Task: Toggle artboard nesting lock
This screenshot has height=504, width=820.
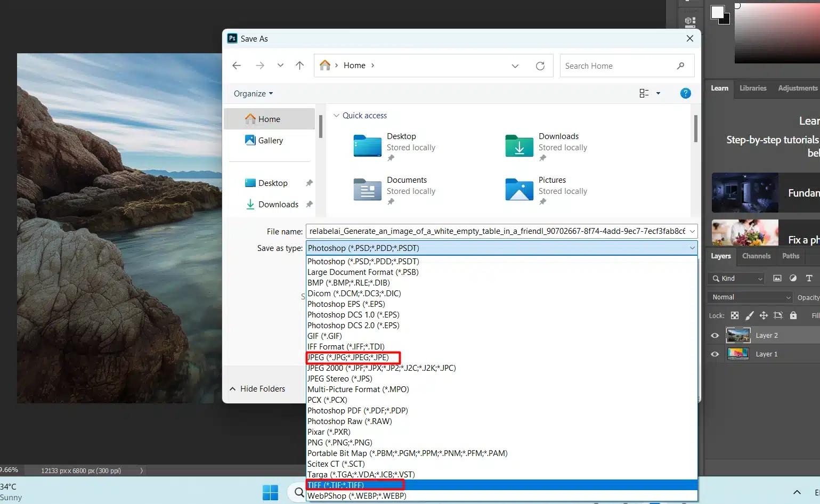Action: click(778, 315)
